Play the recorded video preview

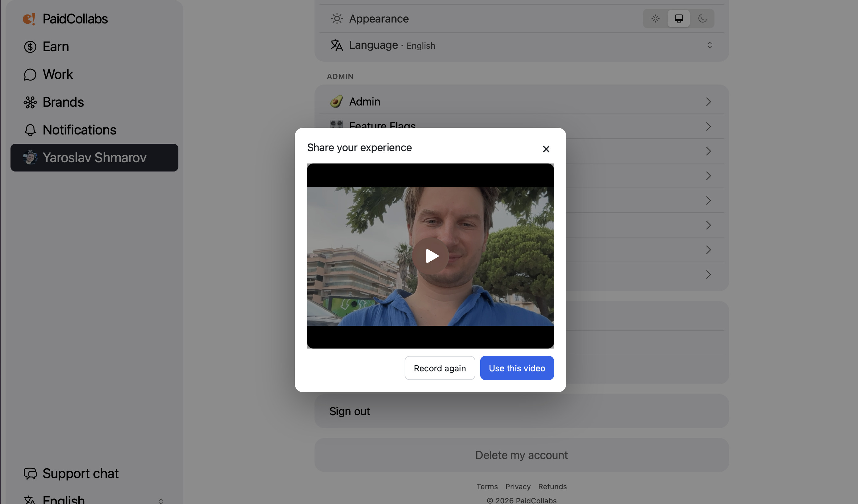click(x=430, y=256)
